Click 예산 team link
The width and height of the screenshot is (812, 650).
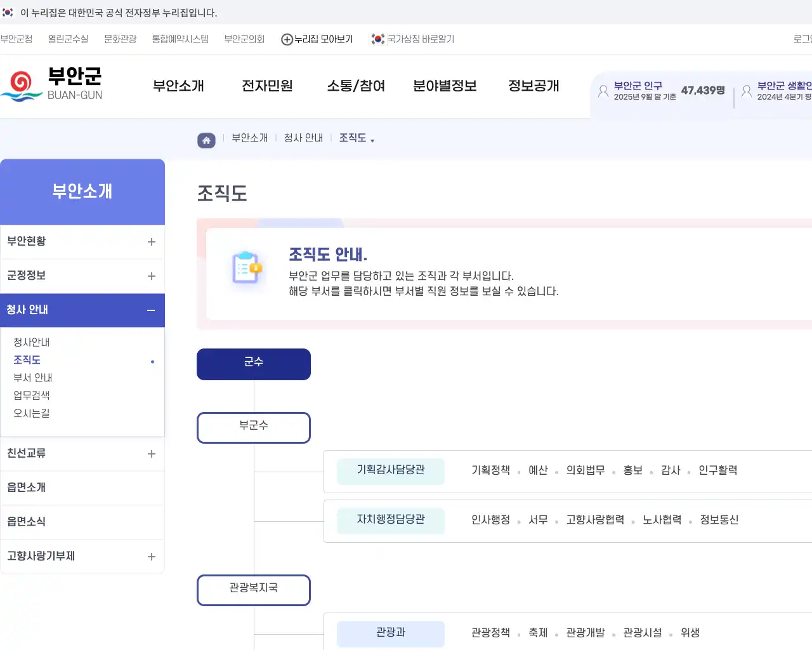pyautogui.click(x=538, y=470)
